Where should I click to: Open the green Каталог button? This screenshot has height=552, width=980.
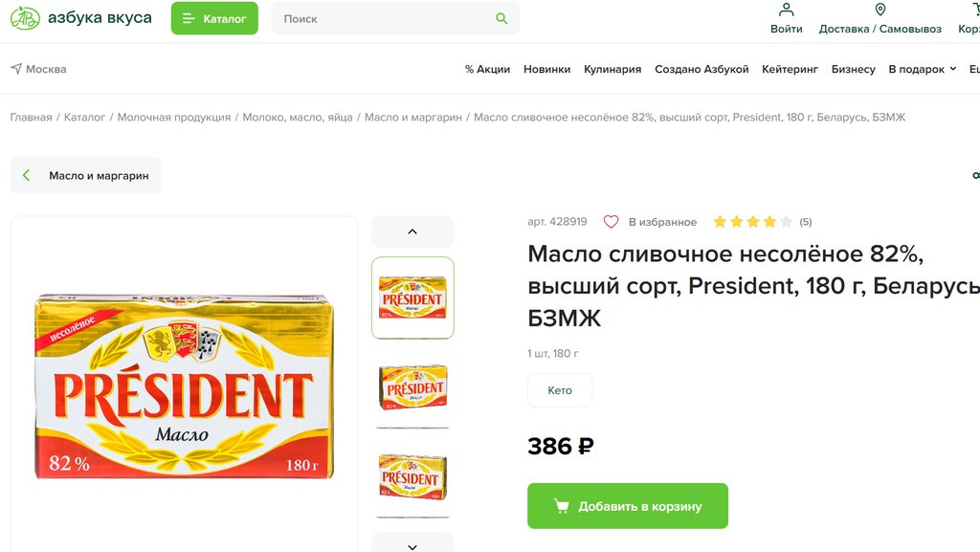[214, 18]
